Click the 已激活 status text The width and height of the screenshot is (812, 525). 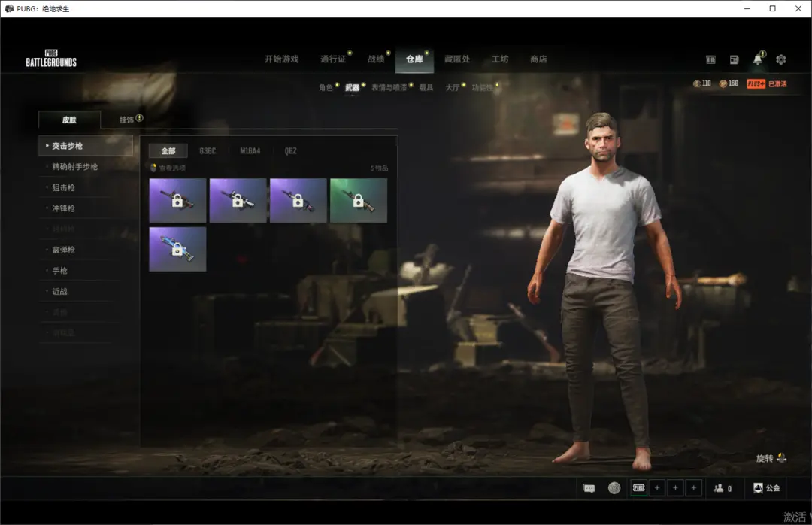777,84
